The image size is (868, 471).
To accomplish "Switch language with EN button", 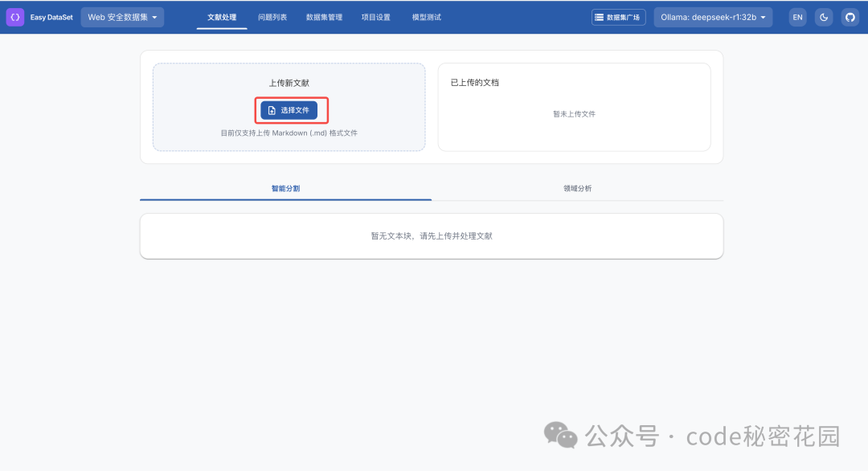I will point(798,17).
